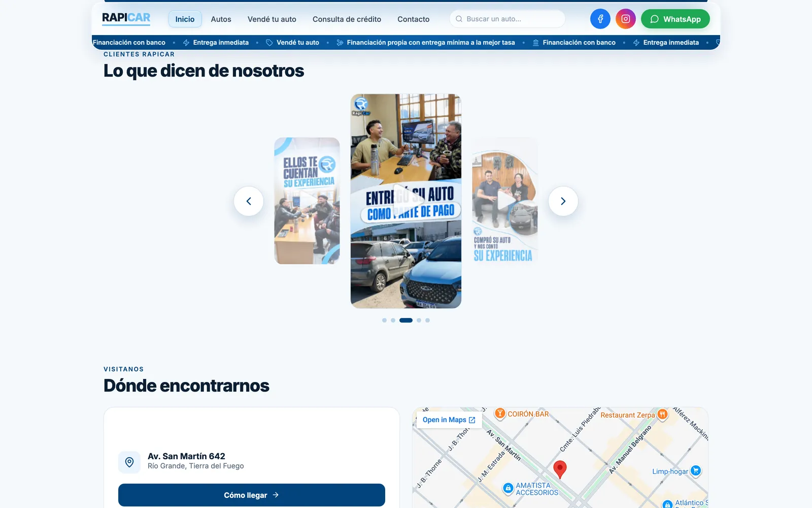Click 'Río Grande, Tierra del Fuego' text
The image size is (812, 508).
[196, 466]
